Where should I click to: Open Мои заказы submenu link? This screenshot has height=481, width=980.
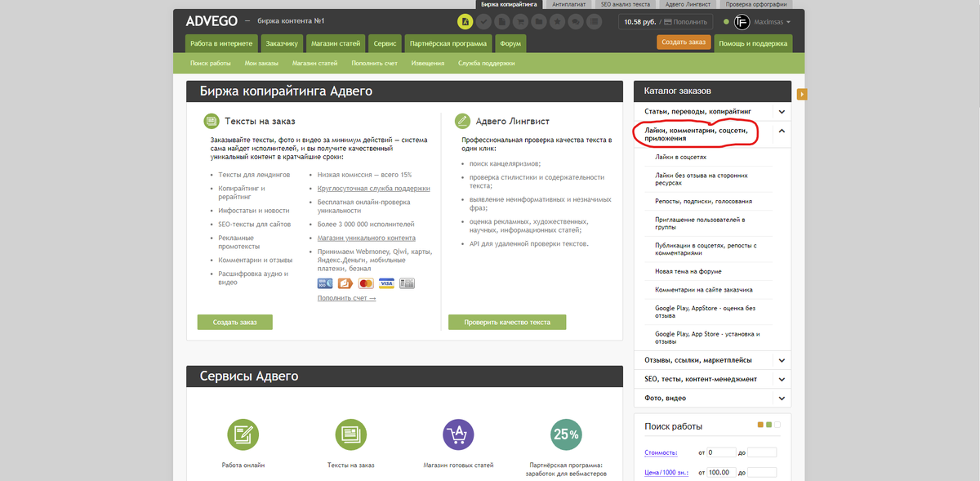[261, 63]
